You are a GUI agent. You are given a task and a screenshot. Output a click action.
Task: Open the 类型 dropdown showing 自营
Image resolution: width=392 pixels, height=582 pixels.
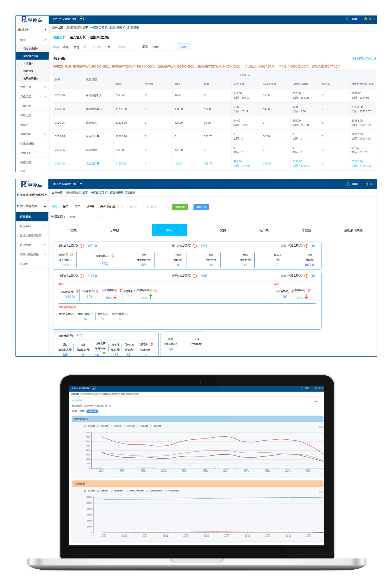[x=162, y=47]
